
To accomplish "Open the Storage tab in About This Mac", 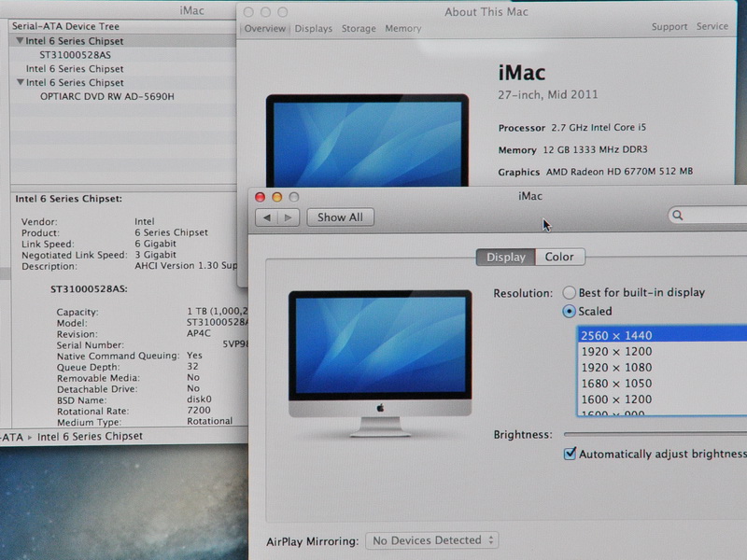I will 359,29.
